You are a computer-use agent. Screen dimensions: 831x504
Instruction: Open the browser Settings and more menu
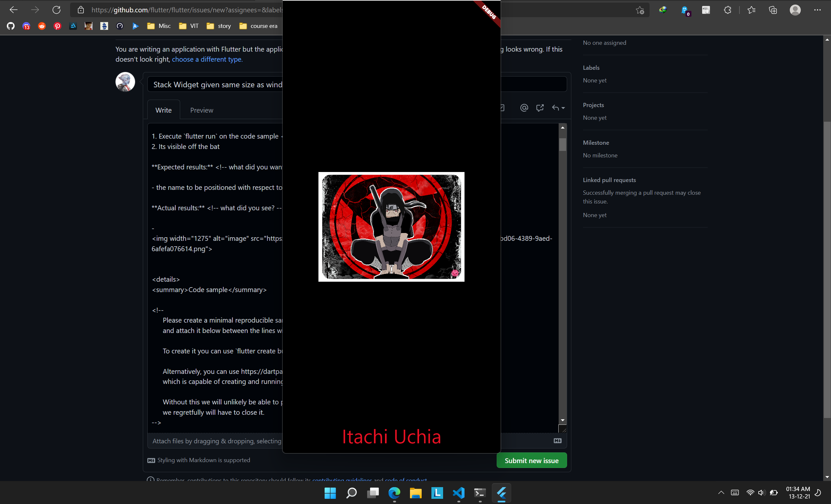pyautogui.click(x=817, y=10)
